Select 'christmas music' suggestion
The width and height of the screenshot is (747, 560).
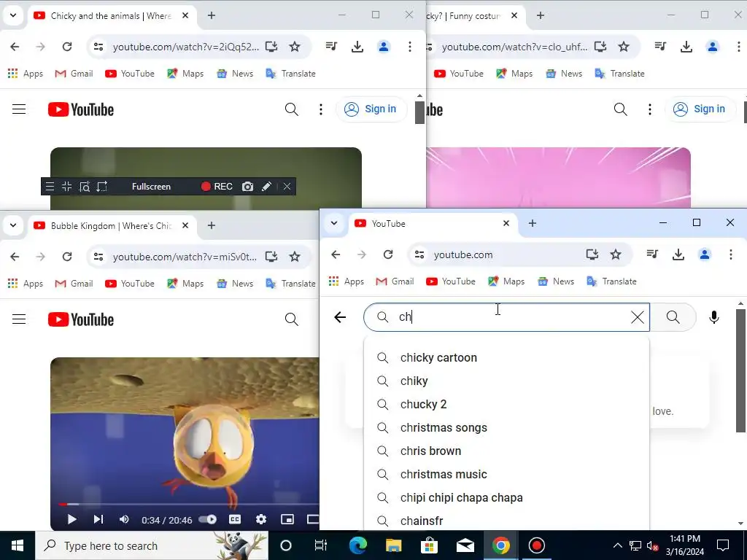click(506, 474)
